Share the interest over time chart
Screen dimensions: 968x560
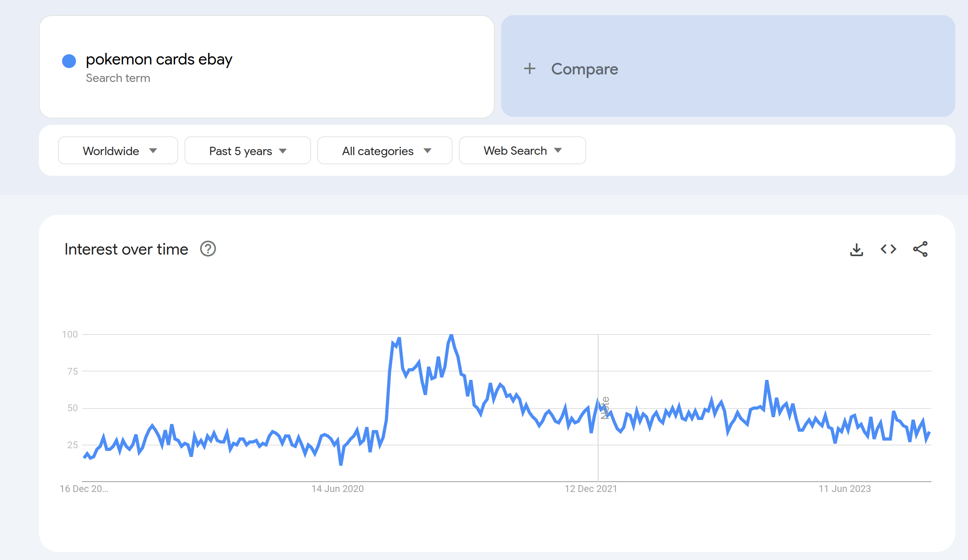click(x=920, y=249)
